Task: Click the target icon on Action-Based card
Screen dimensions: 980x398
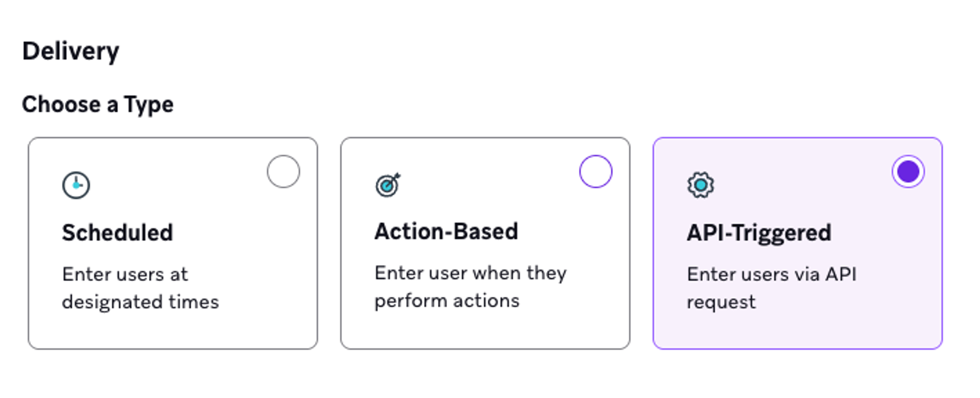Action: click(x=387, y=186)
